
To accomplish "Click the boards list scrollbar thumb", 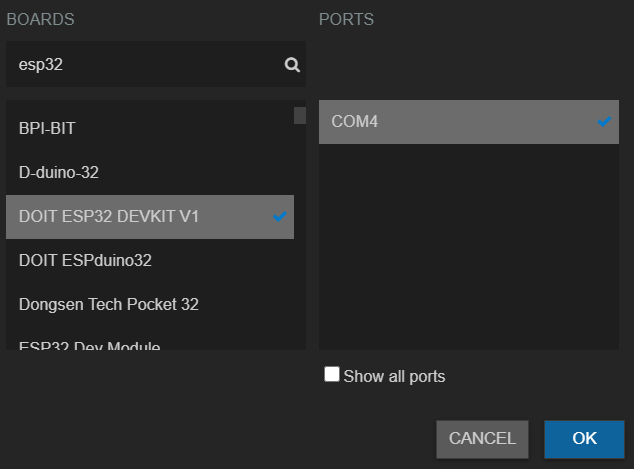I will (300, 116).
